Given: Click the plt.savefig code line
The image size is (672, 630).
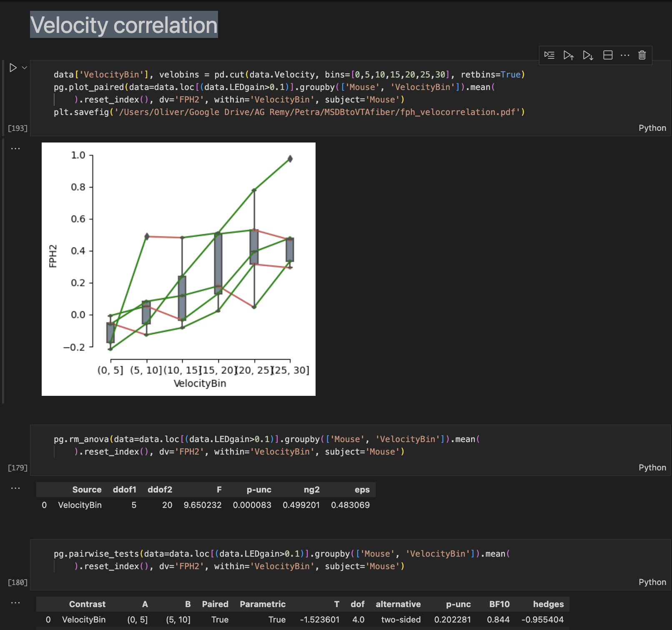Looking at the screenshot, I should click(x=289, y=112).
